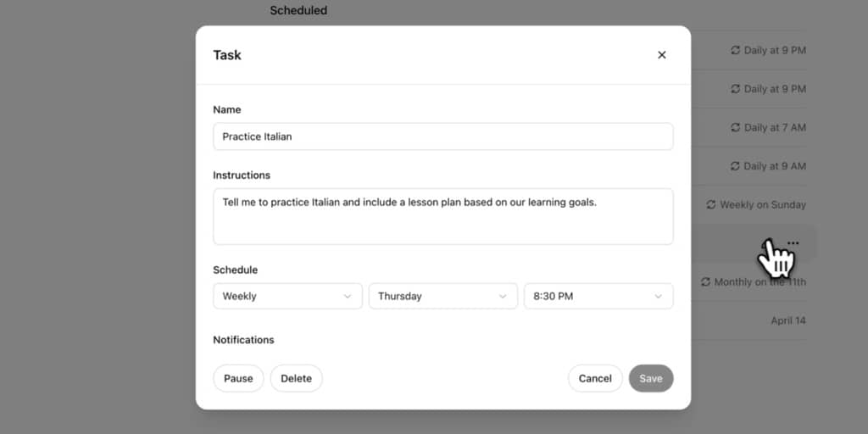
Task: Click the repeat icon beside Daily at 7 AM
Action: pos(736,127)
